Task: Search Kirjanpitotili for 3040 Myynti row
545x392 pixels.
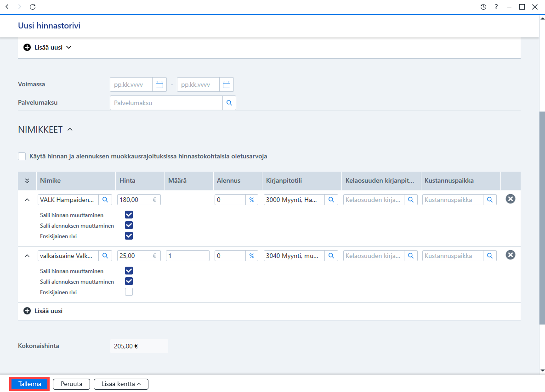Action: tap(331, 256)
